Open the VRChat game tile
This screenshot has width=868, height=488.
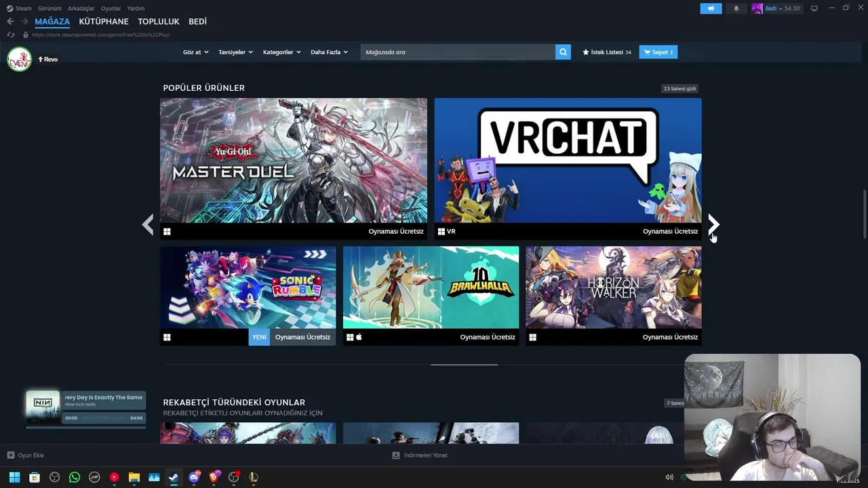pos(568,169)
